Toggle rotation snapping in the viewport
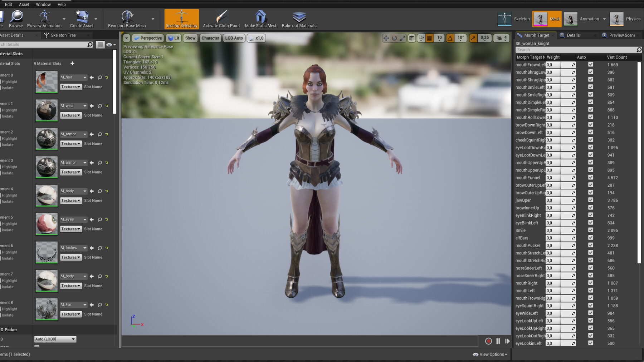 (x=450, y=38)
